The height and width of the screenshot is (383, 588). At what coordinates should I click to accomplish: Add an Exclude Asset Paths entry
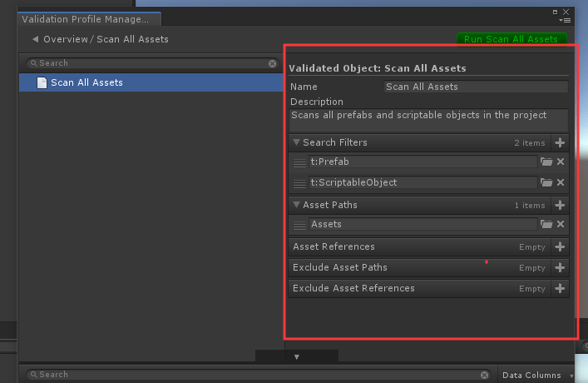click(x=560, y=268)
